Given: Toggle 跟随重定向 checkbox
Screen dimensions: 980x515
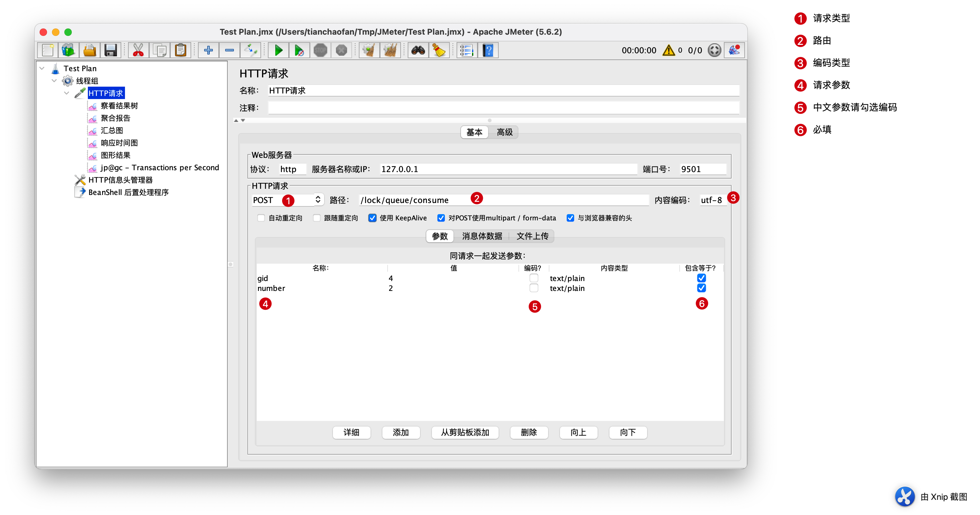Looking at the screenshot, I should point(316,218).
